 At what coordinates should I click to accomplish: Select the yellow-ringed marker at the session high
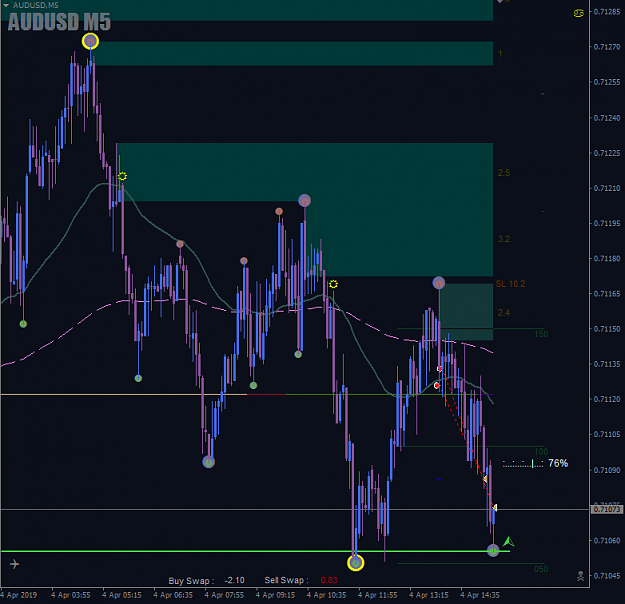click(x=90, y=41)
